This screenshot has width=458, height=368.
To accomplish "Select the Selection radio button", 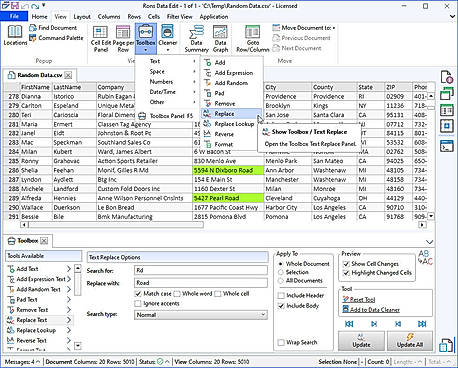I will pos(281,272).
